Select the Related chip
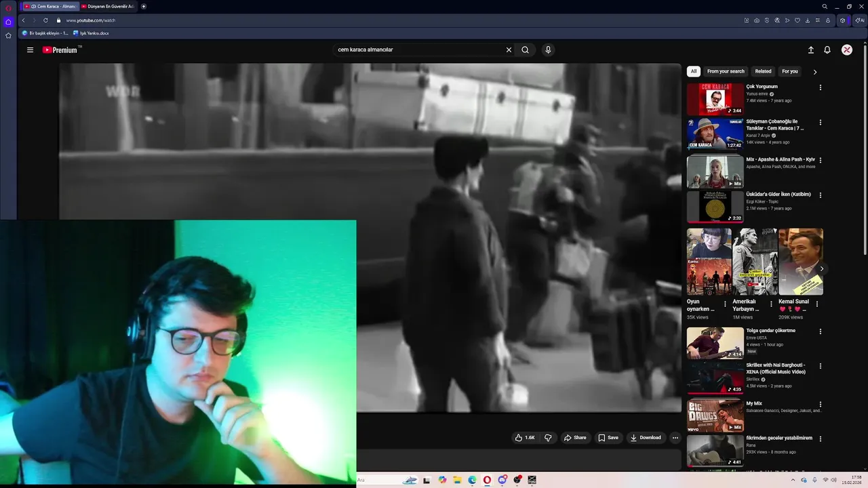This screenshot has width=868, height=488. (763, 71)
